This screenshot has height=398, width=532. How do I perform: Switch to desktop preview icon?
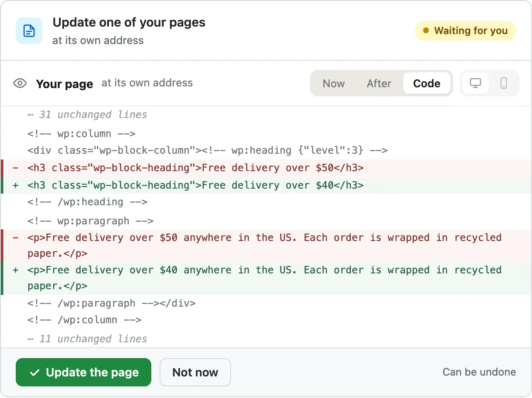click(475, 84)
